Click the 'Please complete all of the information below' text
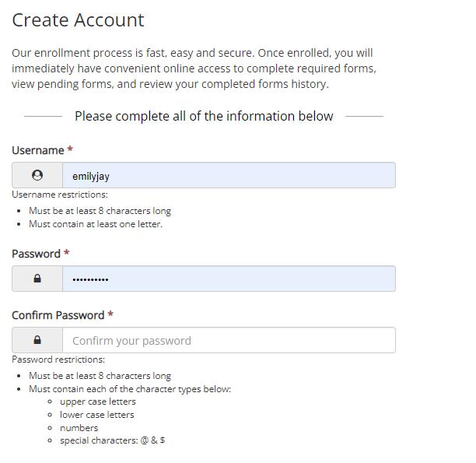476x463 pixels. pos(204,116)
